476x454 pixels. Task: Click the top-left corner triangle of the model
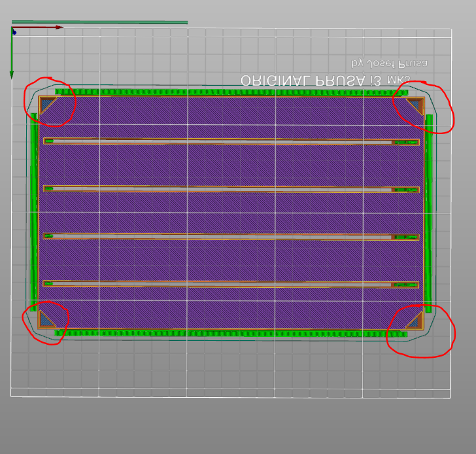point(46,105)
